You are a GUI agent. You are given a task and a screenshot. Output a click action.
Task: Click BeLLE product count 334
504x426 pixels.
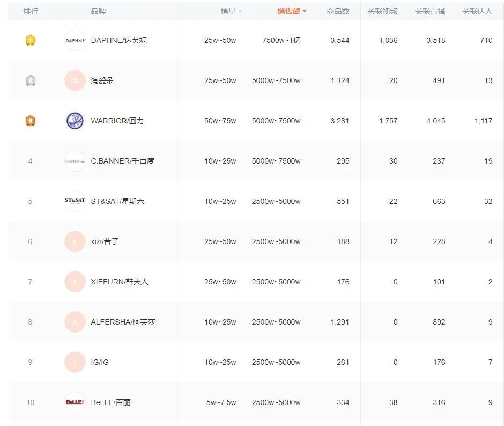coord(343,402)
